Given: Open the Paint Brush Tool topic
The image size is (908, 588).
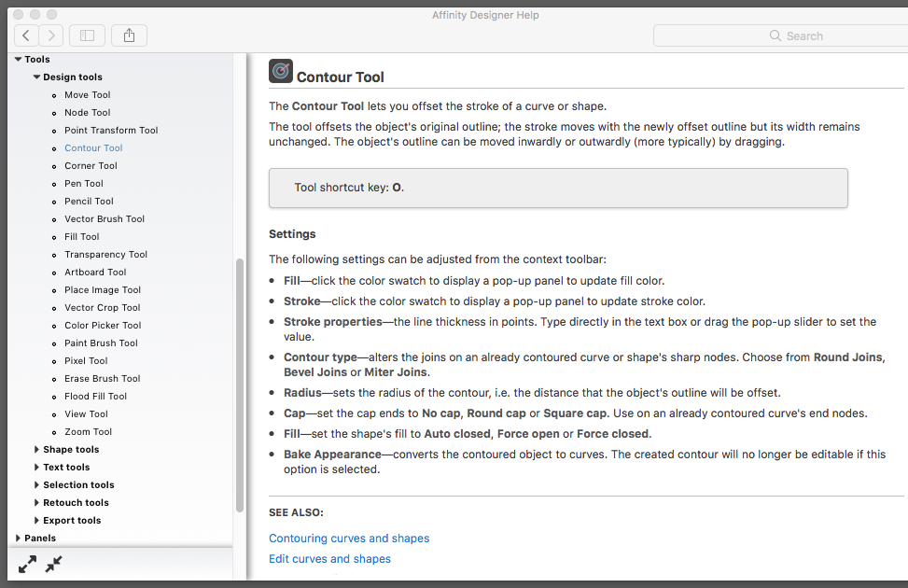Looking at the screenshot, I should pos(102,343).
